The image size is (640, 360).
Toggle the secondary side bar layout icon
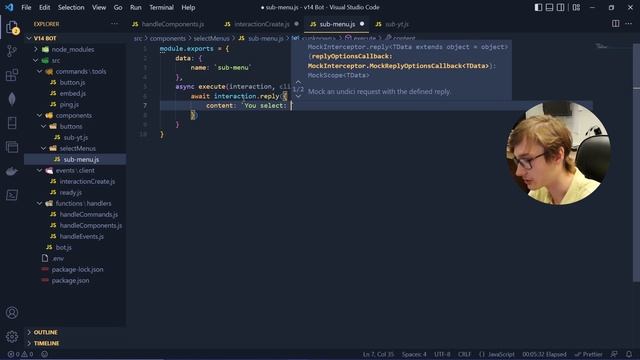pos(560,7)
